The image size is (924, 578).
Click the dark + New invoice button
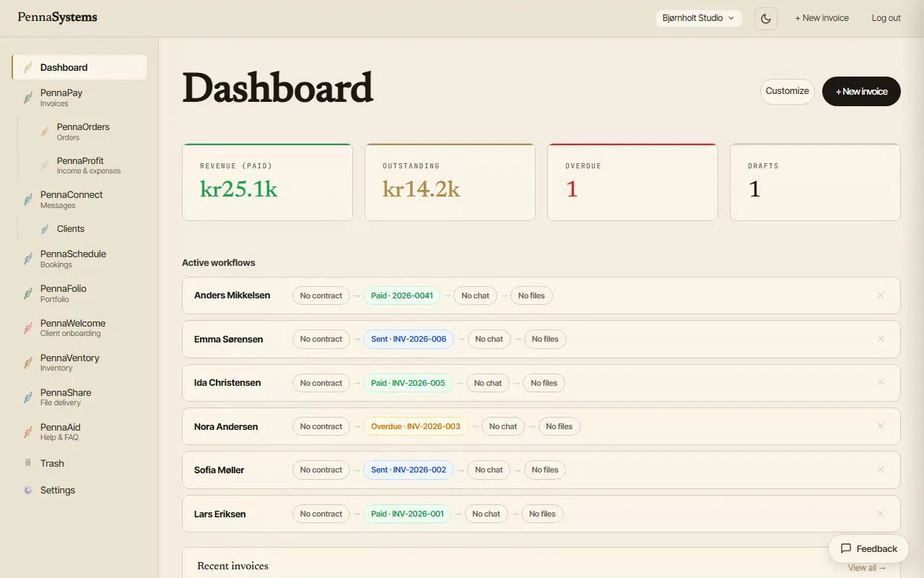861,91
